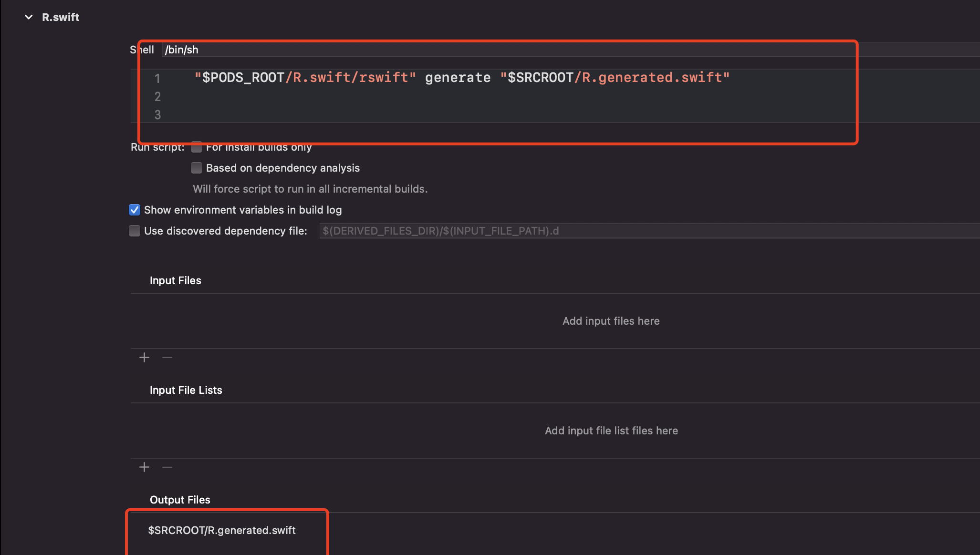The height and width of the screenshot is (555, 980).
Task: Click the R.swift phase title
Action: [61, 17]
